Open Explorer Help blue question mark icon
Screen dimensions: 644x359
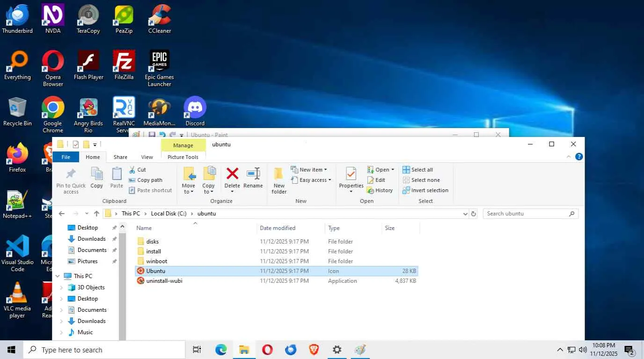coord(579,157)
